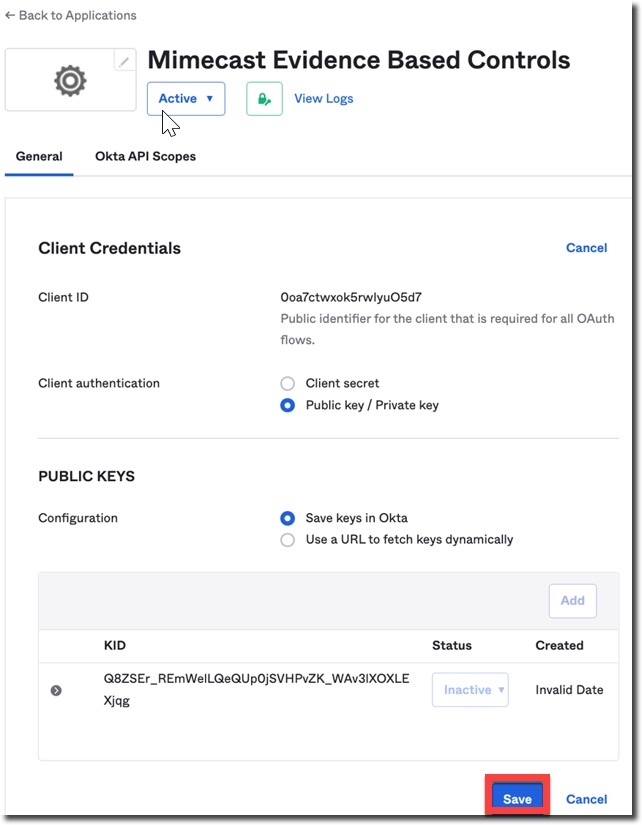Switch to the Okta API Scopes tab
Image resolution: width=642 pixels, height=825 pixels.
pos(146,156)
